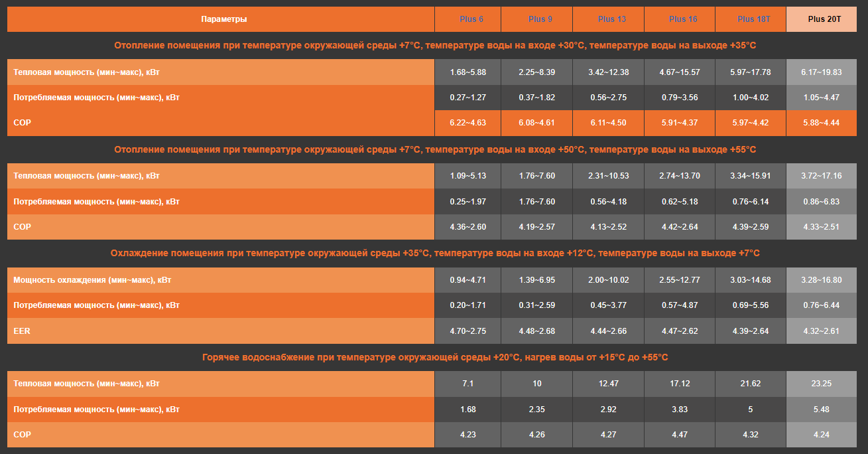868x454 pixels.
Task: Open the Plus 13 model column
Action: click(x=611, y=19)
